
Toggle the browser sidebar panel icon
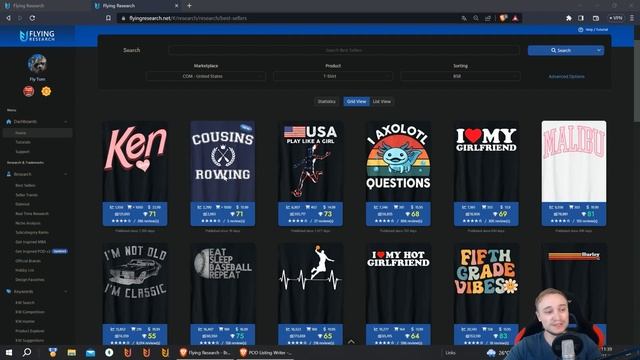click(581, 18)
